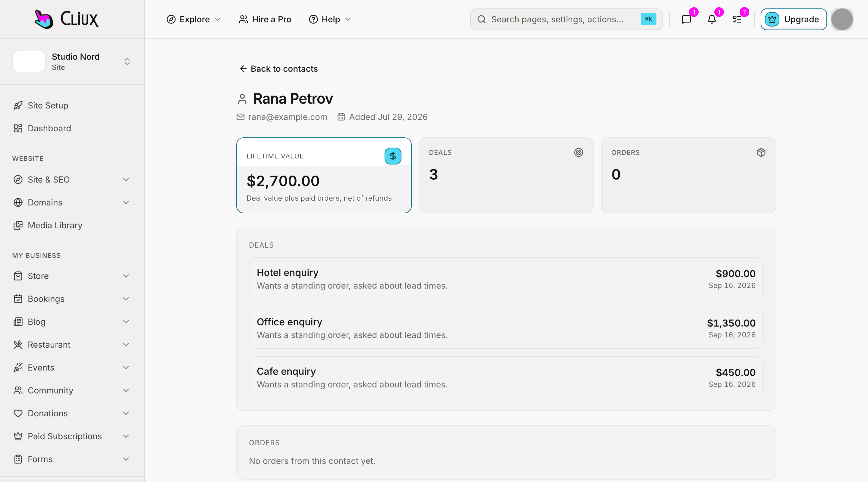Viewport: 868px width, 482px height.
Task: Click the ⌘K shortcut badge
Action: click(648, 19)
